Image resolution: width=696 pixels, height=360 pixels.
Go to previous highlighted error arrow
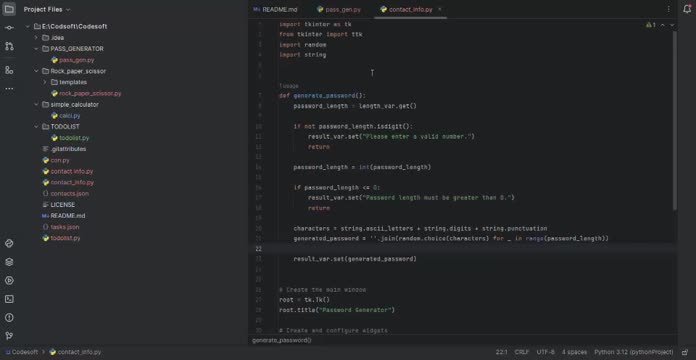pos(663,25)
